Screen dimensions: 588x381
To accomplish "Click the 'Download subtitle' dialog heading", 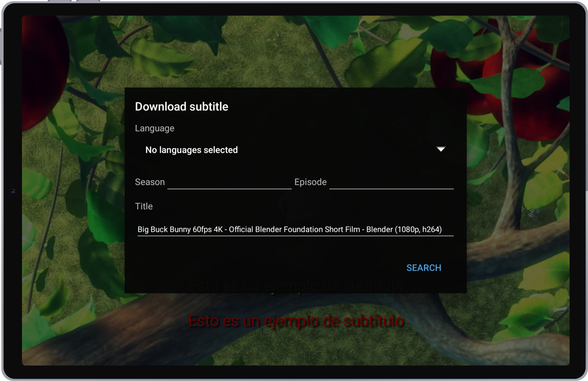I will [x=182, y=106].
